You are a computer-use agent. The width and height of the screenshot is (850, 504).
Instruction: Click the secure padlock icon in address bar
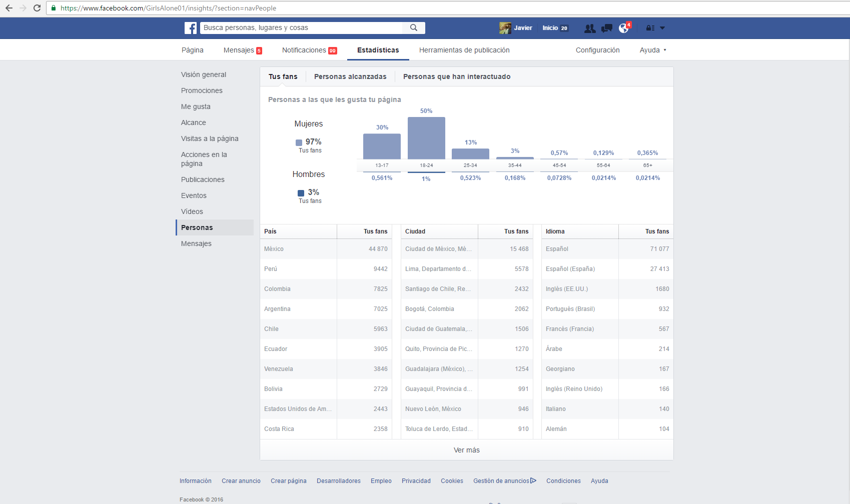pyautogui.click(x=54, y=8)
